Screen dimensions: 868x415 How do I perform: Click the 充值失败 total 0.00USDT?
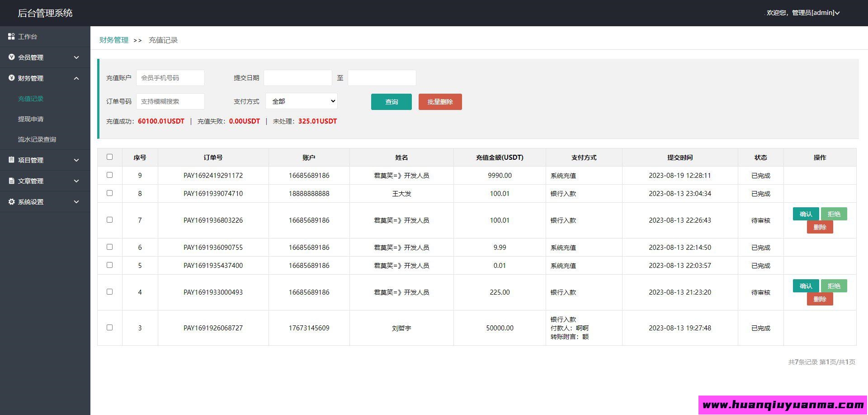tap(245, 121)
